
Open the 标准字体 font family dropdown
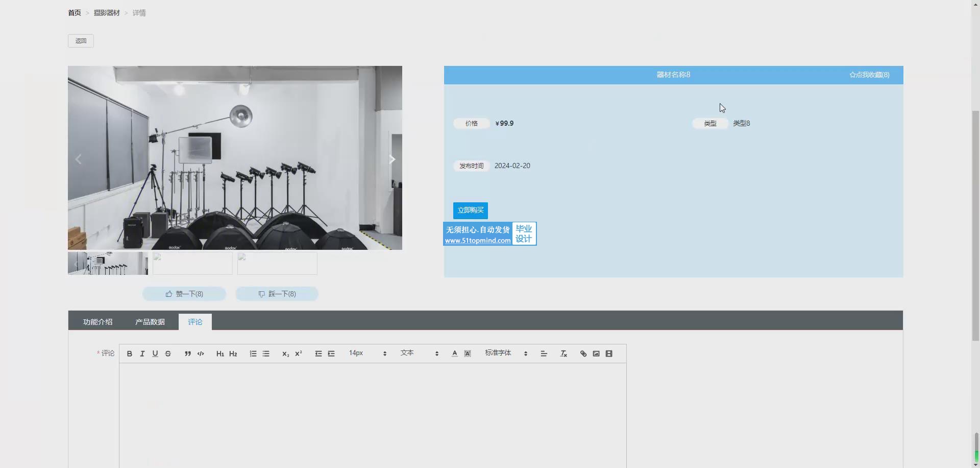506,353
